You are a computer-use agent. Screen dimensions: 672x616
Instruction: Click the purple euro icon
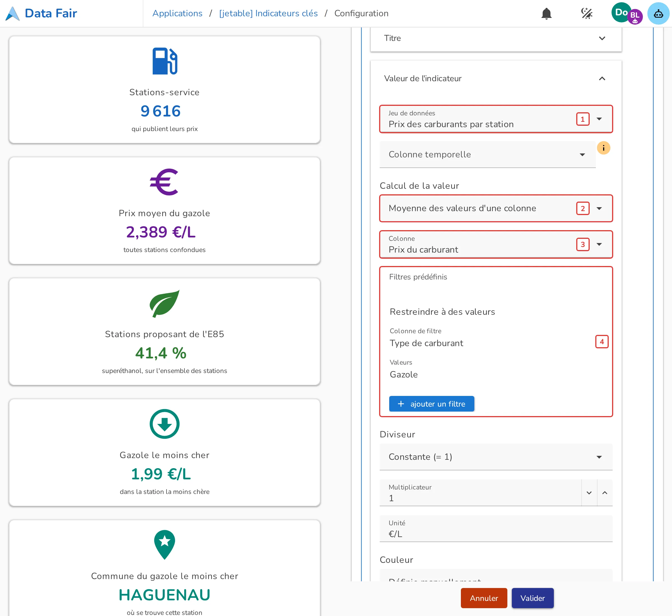pyautogui.click(x=164, y=182)
